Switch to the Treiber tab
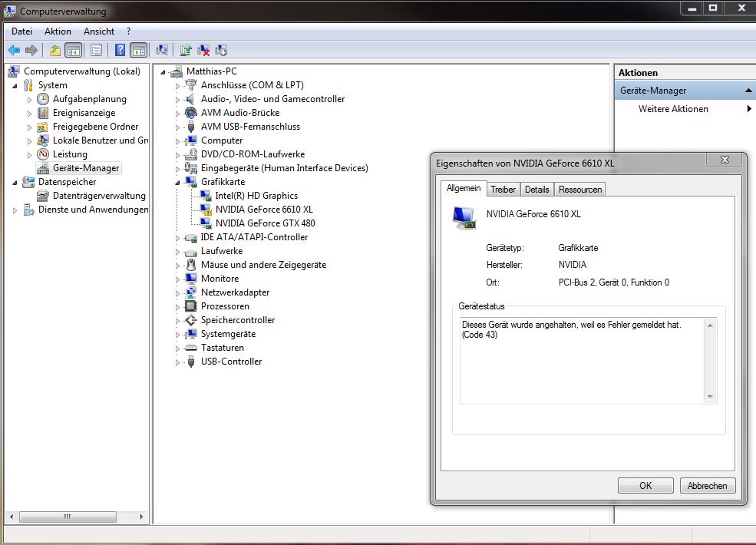This screenshot has height=545, width=756. 503,190
